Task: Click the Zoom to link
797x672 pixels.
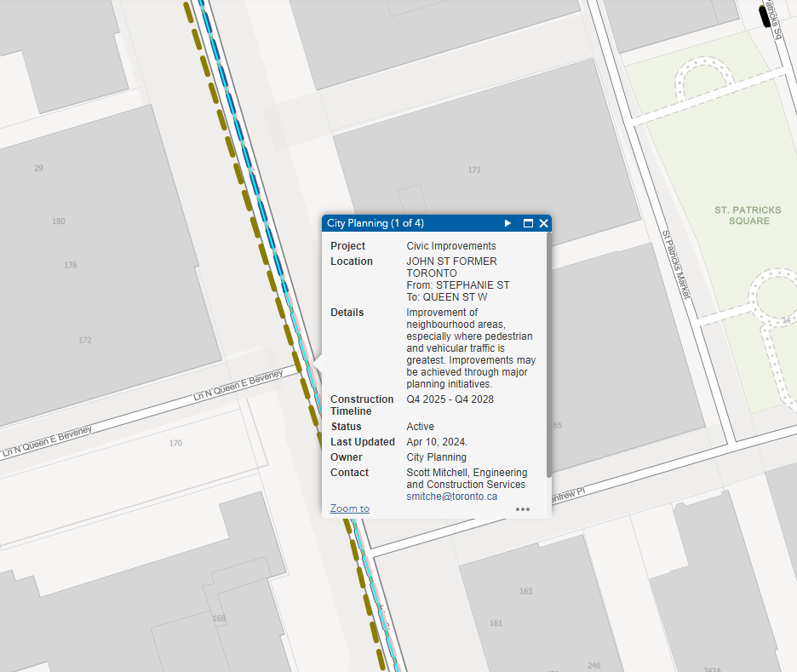Action: click(350, 508)
